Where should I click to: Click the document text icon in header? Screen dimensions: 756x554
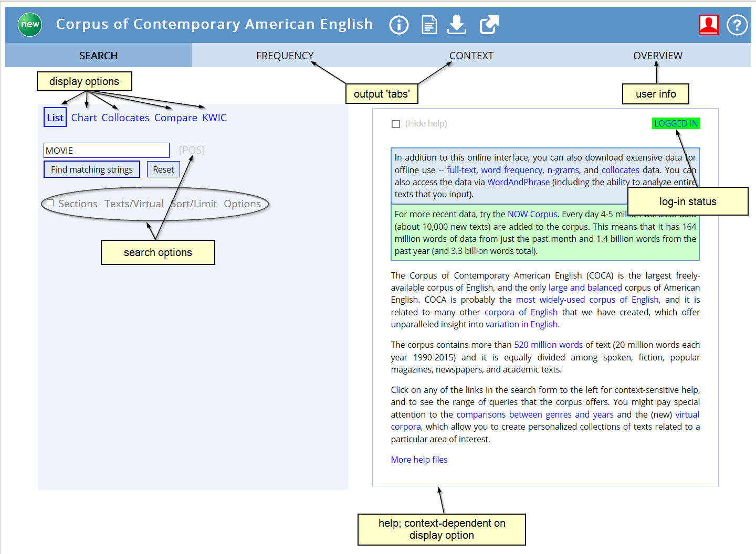pyautogui.click(x=429, y=25)
